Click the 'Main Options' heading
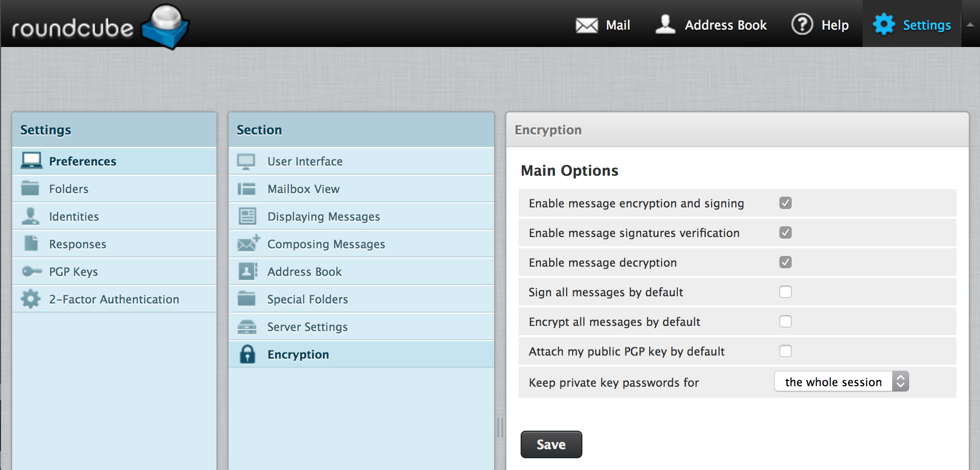 pyautogui.click(x=569, y=170)
